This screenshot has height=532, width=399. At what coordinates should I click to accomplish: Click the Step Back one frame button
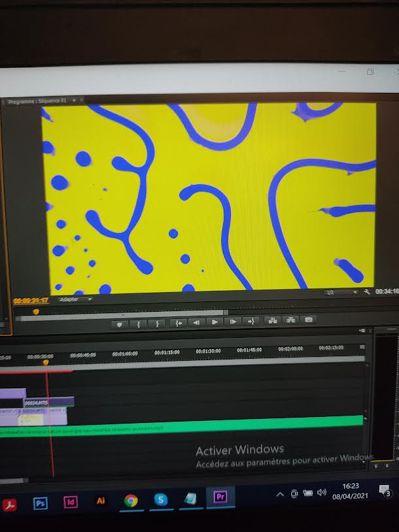(x=196, y=322)
